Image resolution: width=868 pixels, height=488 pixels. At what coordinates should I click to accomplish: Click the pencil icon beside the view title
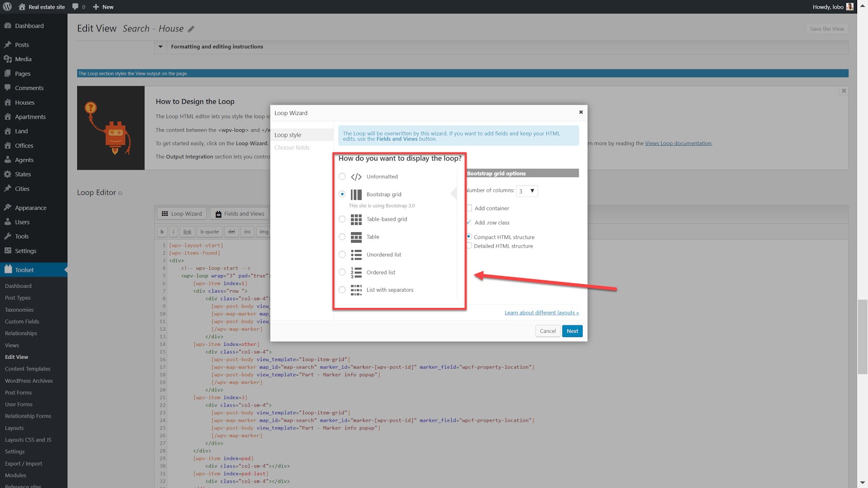click(191, 29)
